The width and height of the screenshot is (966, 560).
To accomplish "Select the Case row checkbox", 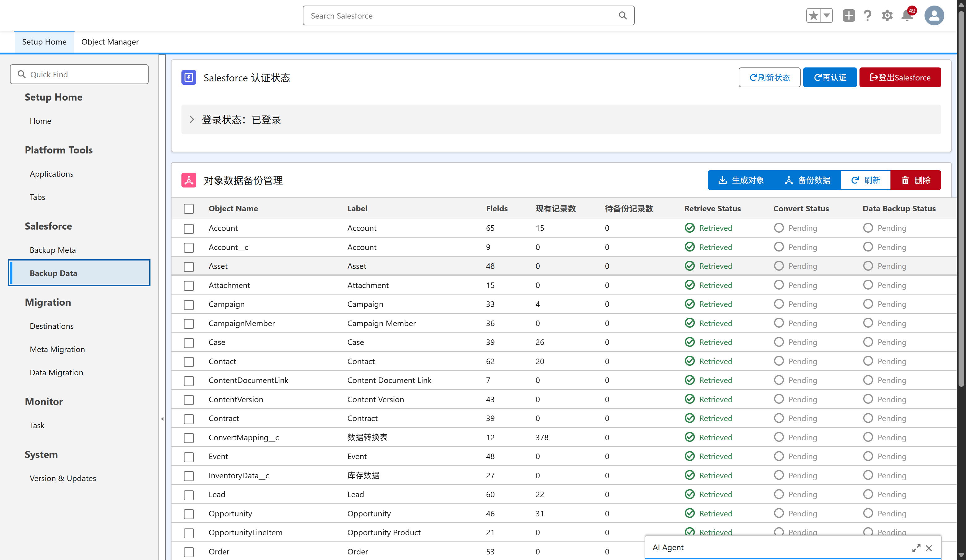I will coord(189,343).
